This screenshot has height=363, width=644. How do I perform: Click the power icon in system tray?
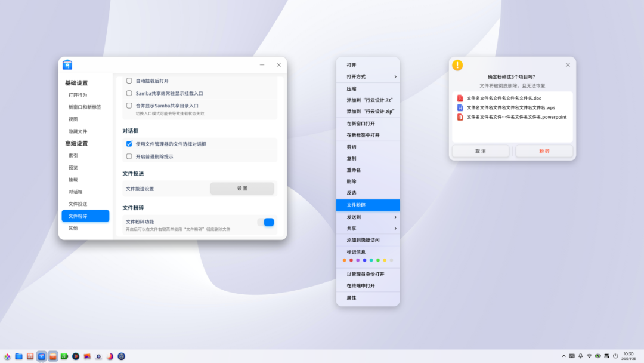point(615,356)
